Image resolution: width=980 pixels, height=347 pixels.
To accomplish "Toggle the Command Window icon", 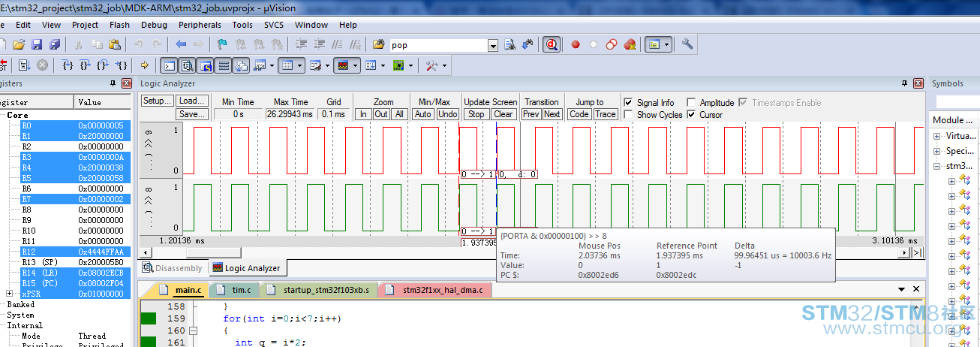I will [170, 65].
